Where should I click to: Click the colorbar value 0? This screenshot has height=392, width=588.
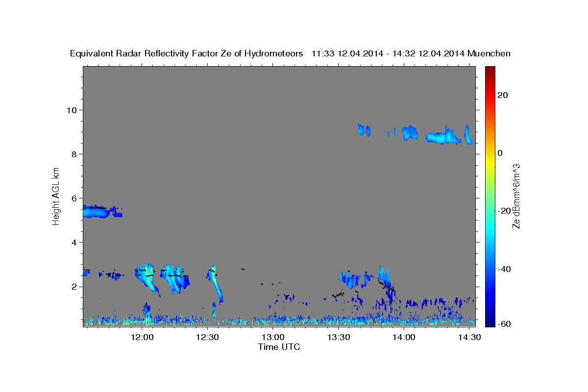click(500, 153)
